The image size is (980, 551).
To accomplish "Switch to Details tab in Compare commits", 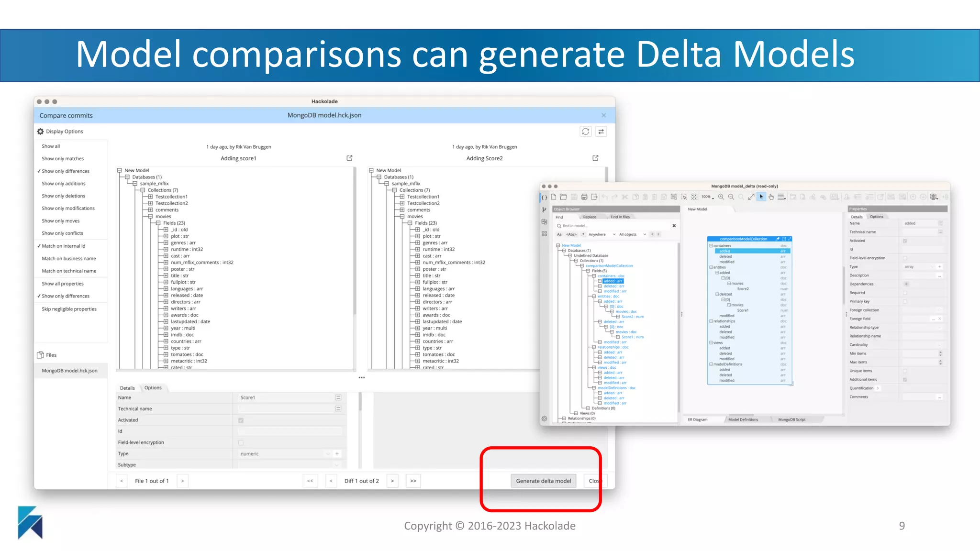I will [127, 388].
